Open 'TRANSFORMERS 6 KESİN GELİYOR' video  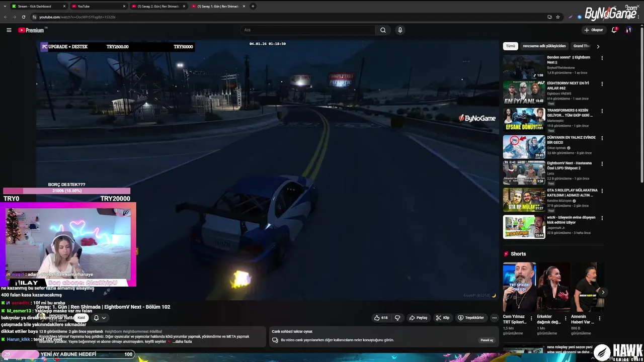click(x=570, y=113)
